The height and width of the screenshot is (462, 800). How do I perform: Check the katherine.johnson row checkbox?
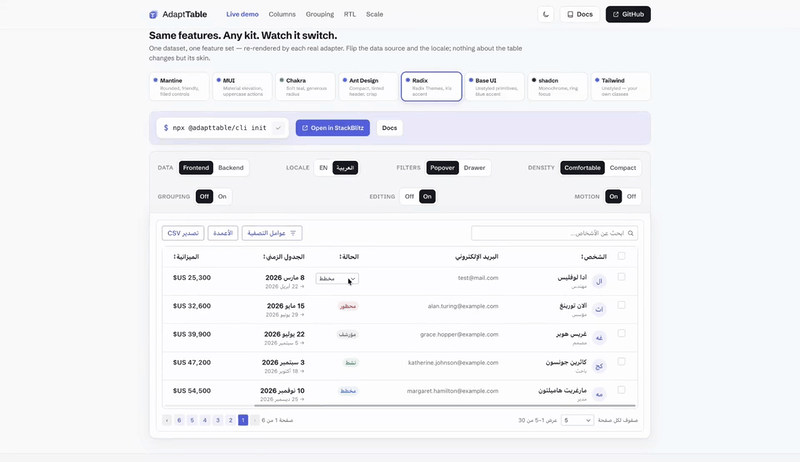click(x=621, y=362)
